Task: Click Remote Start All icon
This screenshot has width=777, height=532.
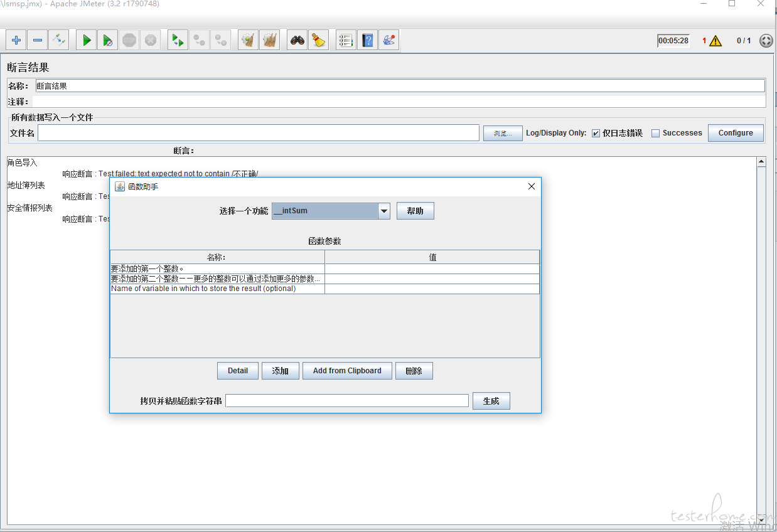Action: (178, 41)
